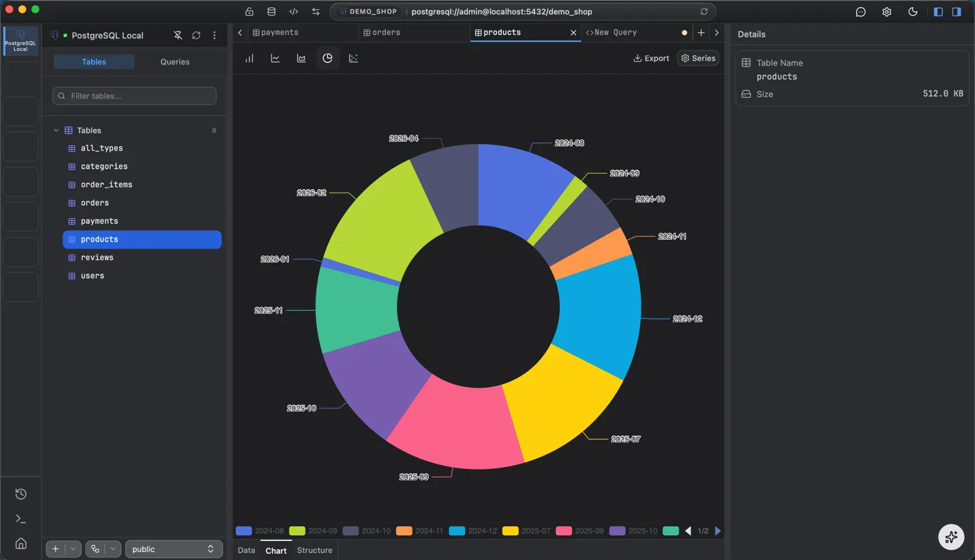The width and height of the screenshot is (975, 560).
Task: Select the products table in the tree
Action: point(142,240)
